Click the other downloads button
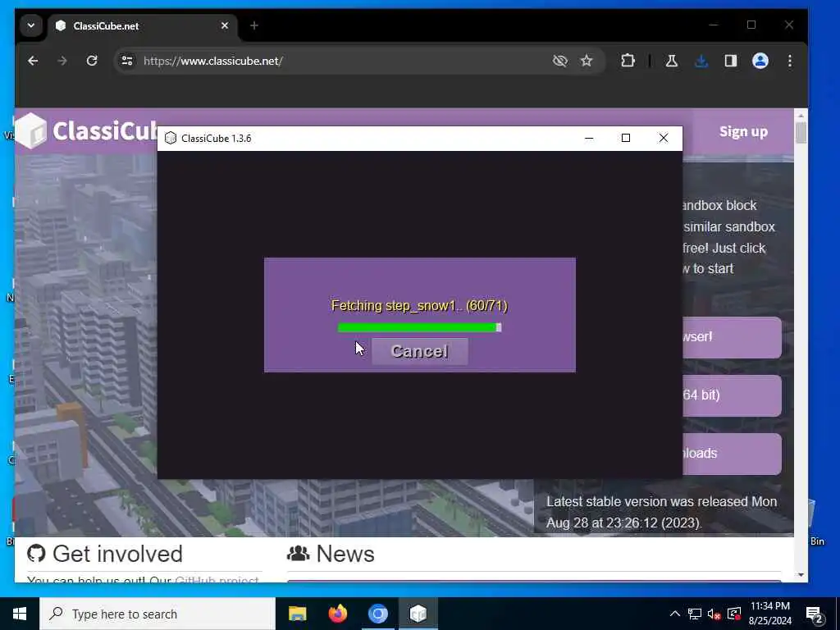Screen dimensions: 840x630 point(732,454)
